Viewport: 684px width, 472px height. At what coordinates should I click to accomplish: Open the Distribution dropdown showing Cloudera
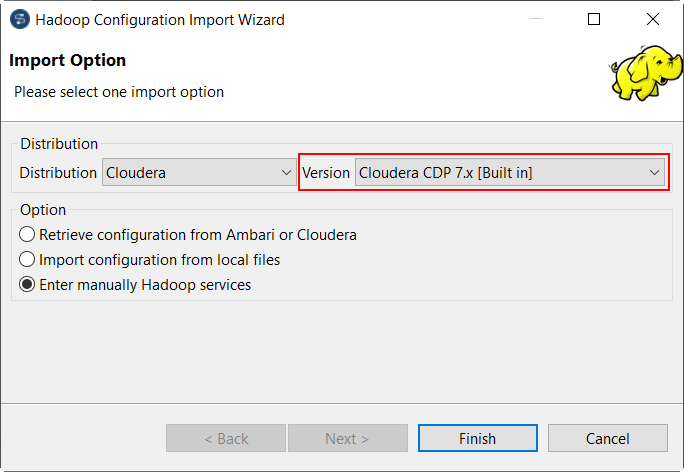click(199, 173)
